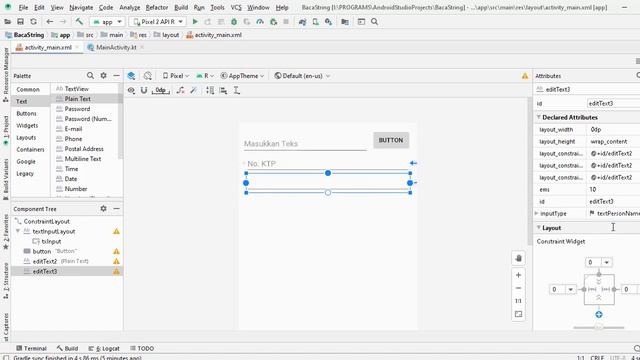Click Save All icon in toolbar
The image size is (640, 360).
tap(20, 22)
